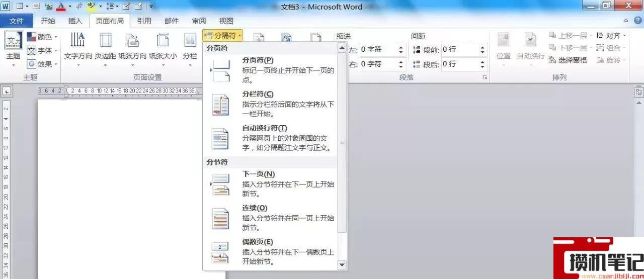Click the right indent spinner arrows
The width and height of the screenshot is (644, 279).
401,64
